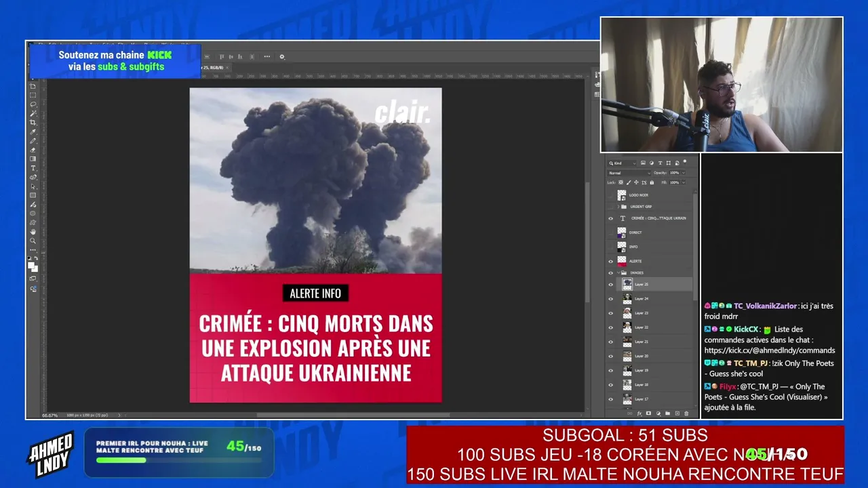Hide the IMAGES group

click(610, 272)
